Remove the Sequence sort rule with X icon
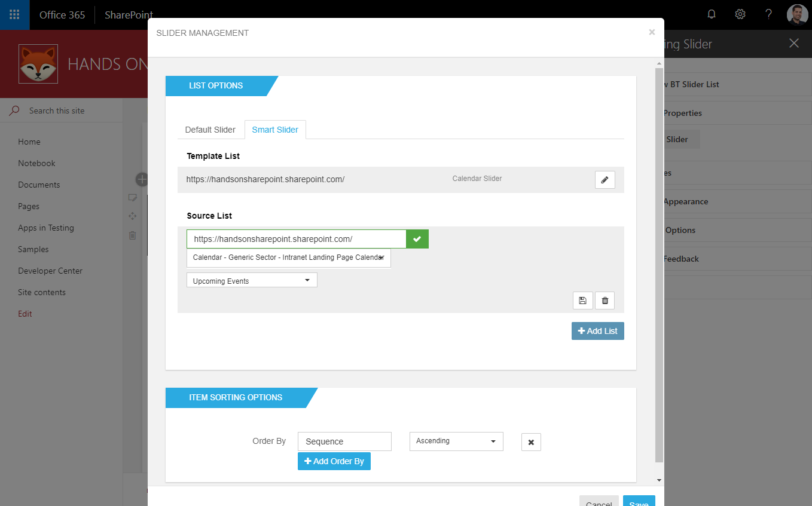The width and height of the screenshot is (812, 506). click(531, 441)
